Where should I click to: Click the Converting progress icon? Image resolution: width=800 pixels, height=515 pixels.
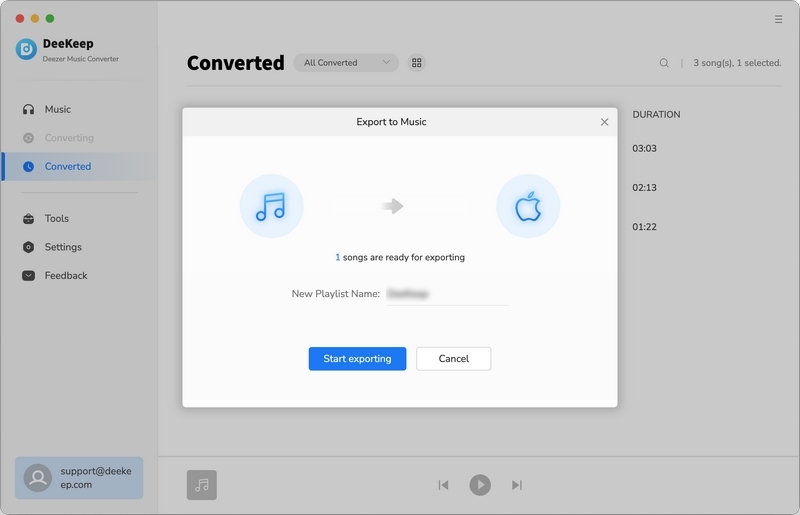pyautogui.click(x=29, y=138)
